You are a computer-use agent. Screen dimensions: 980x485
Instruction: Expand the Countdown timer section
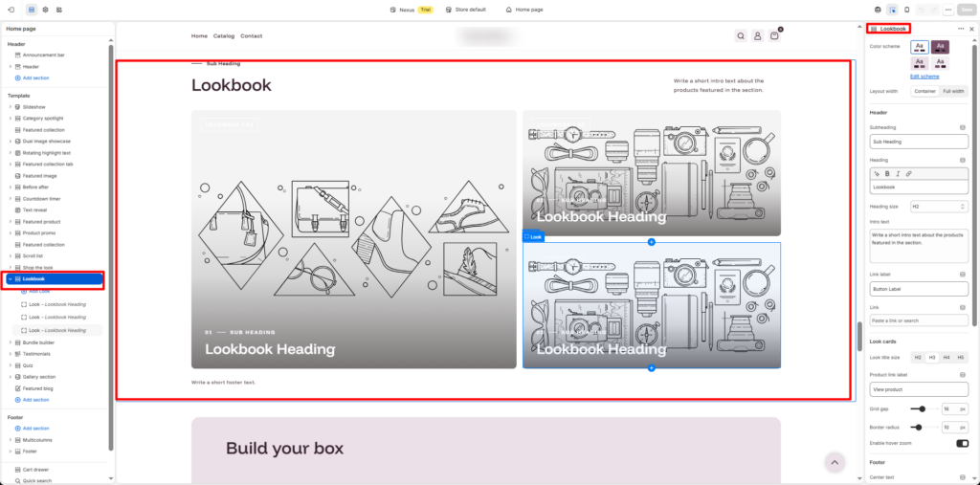(10, 199)
